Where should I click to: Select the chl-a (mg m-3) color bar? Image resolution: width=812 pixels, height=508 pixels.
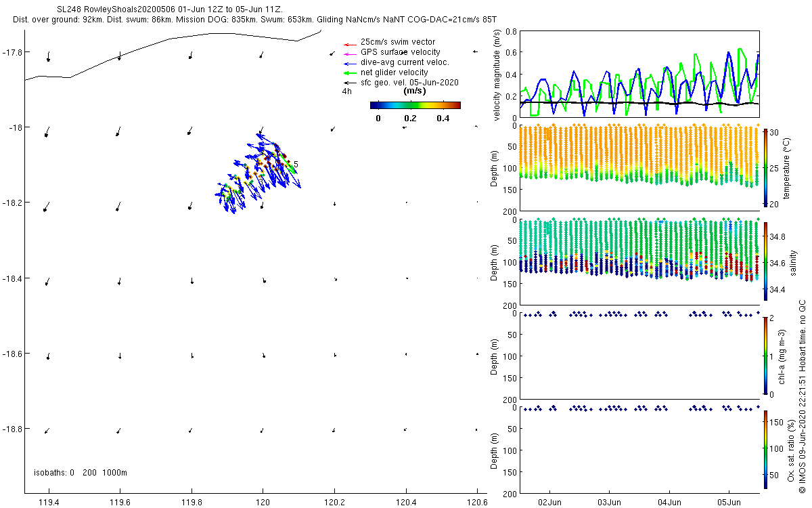[765, 355]
